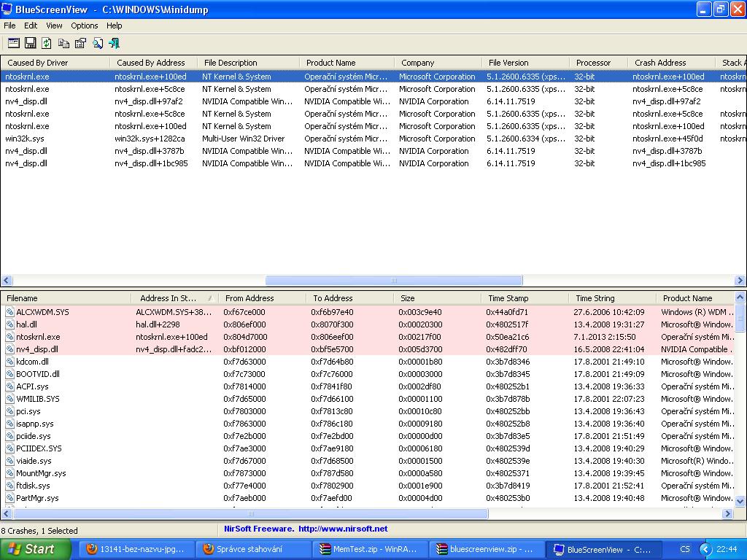
Task: Open the Properties toolbar icon
Action: pos(80,43)
